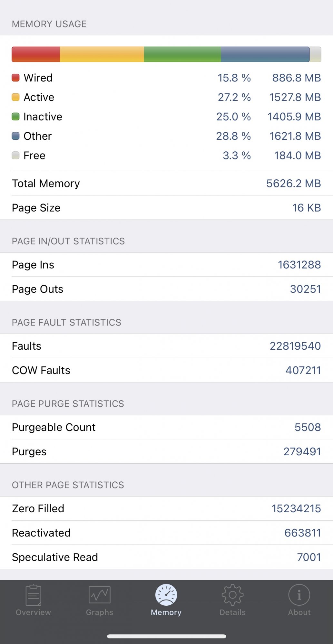Click the gray Free legend dot

pos(15,156)
